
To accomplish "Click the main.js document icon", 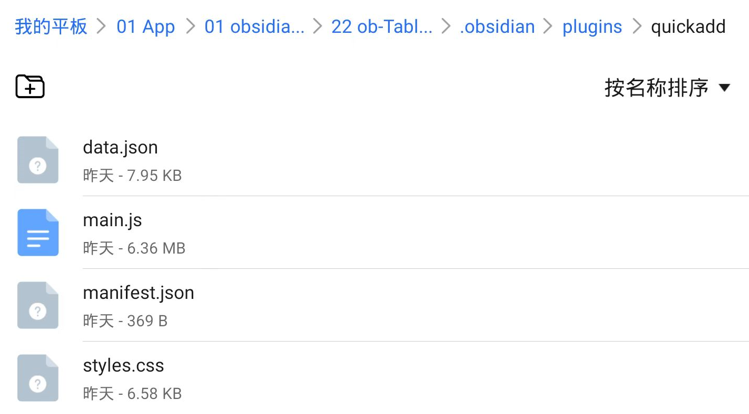I will click(x=38, y=233).
